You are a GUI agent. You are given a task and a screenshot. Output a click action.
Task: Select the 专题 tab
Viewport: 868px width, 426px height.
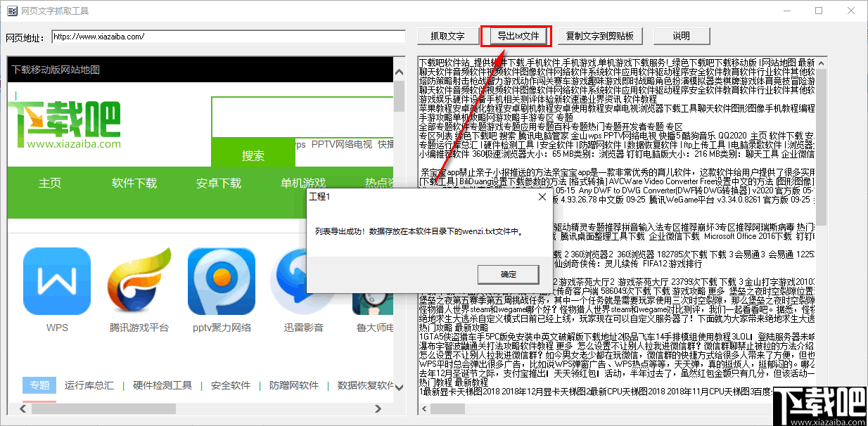(x=39, y=385)
